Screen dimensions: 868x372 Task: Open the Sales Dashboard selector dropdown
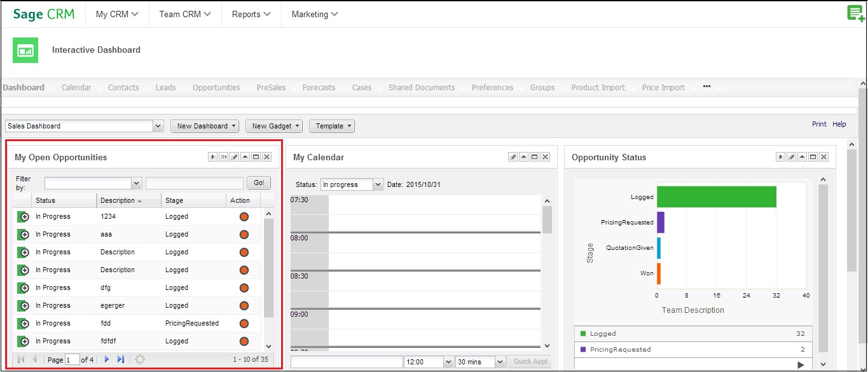pyautogui.click(x=158, y=126)
